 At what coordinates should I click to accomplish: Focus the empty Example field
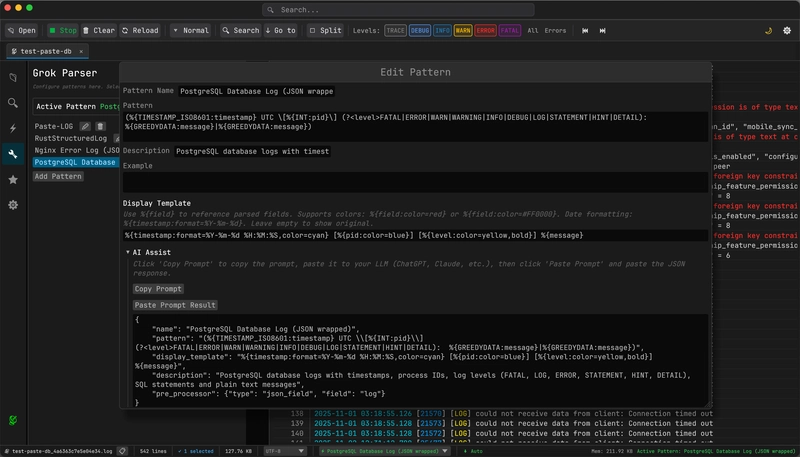pyautogui.click(x=415, y=182)
